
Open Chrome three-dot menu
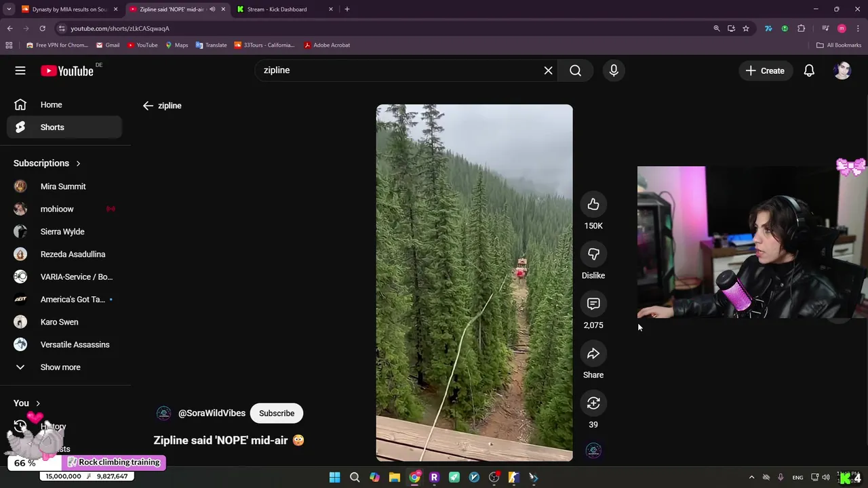858,28
